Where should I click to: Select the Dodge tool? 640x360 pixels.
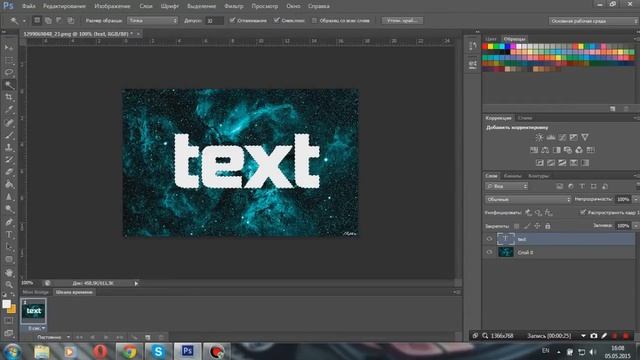9,209
